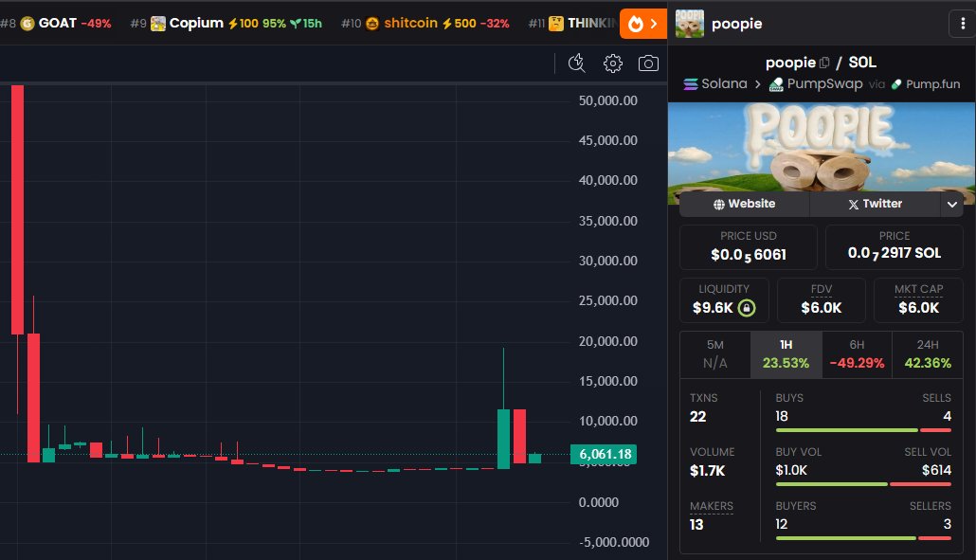
Task: Open the #11 THINKIN trending token
Action: point(572,24)
